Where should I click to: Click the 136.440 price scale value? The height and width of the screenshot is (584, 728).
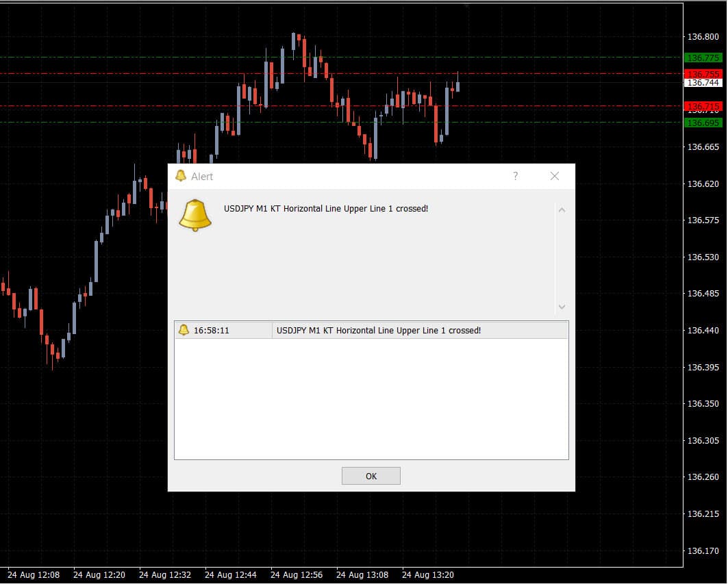tap(703, 331)
